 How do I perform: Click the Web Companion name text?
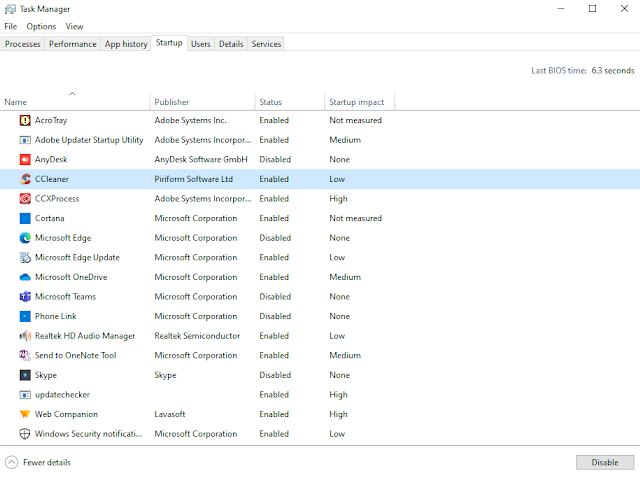66,414
